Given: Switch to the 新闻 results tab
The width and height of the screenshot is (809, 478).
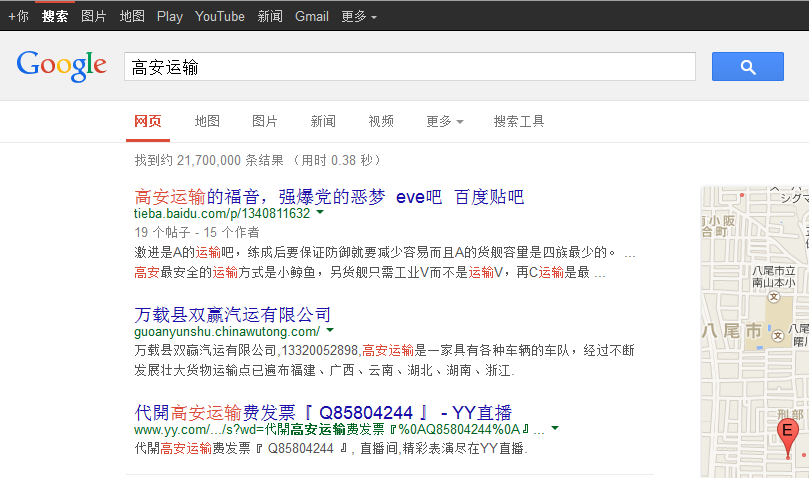Looking at the screenshot, I should point(323,121).
